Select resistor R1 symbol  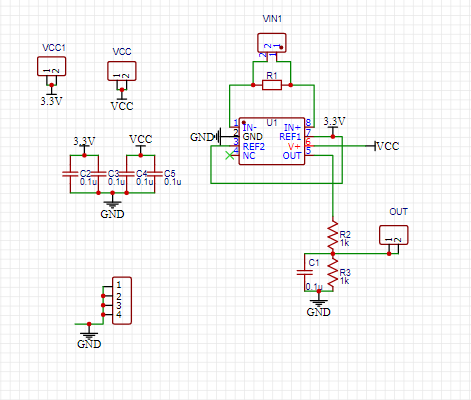tap(272, 85)
